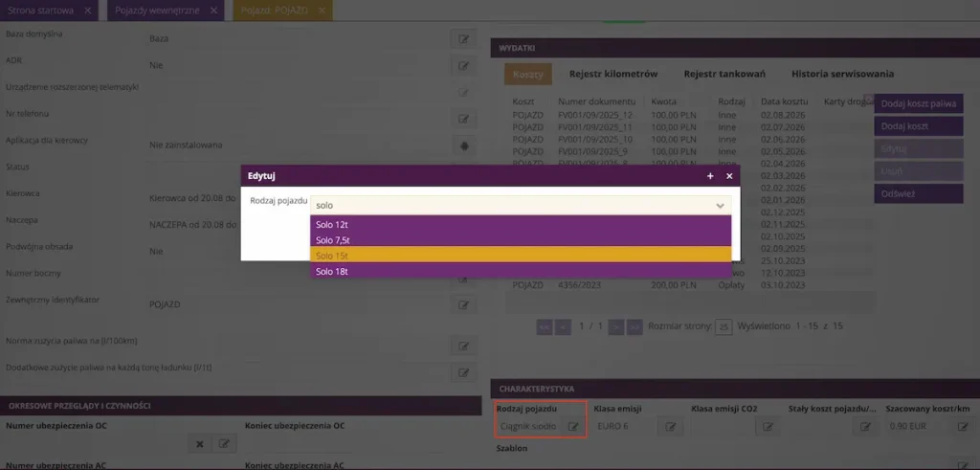Select Solo 18t vehicle type
The width and height of the screenshot is (980, 470).
(x=521, y=271)
